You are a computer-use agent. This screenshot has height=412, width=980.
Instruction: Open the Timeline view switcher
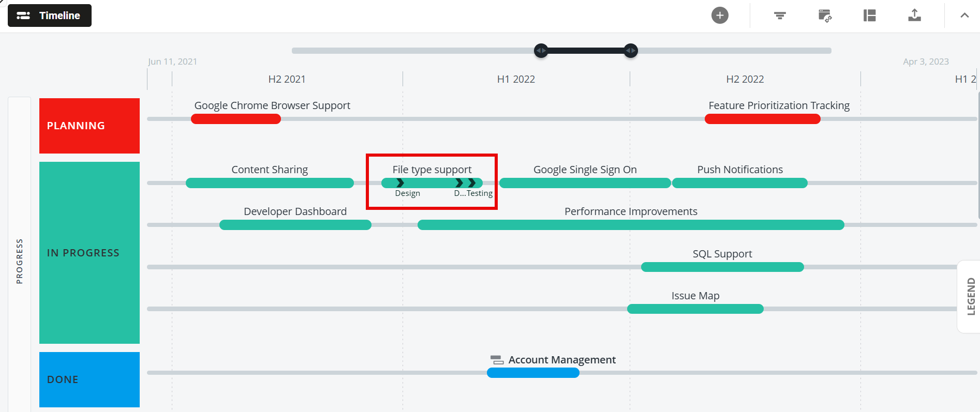50,16
